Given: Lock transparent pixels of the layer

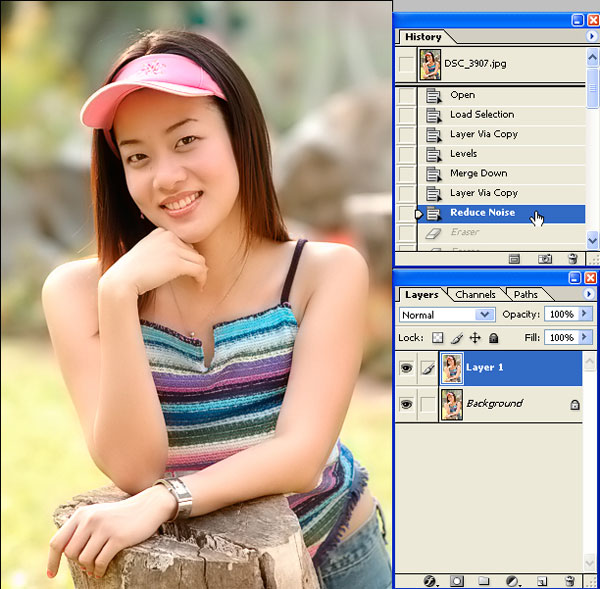Looking at the screenshot, I should (437, 338).
